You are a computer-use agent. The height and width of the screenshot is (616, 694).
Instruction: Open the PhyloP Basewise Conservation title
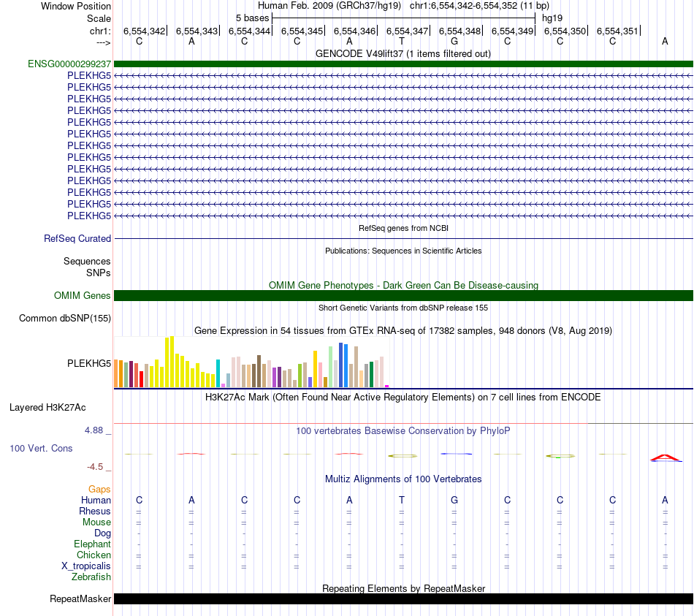coord(403,430)
